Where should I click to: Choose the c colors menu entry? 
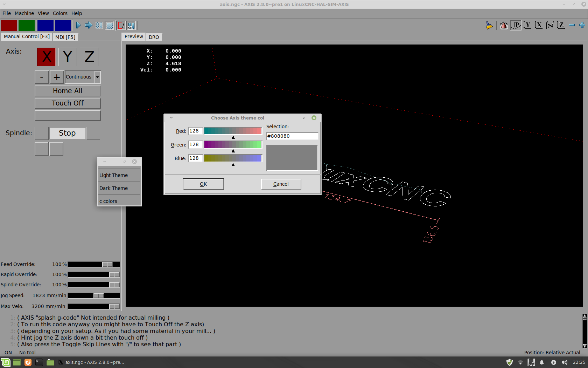[x=120, y=201]
